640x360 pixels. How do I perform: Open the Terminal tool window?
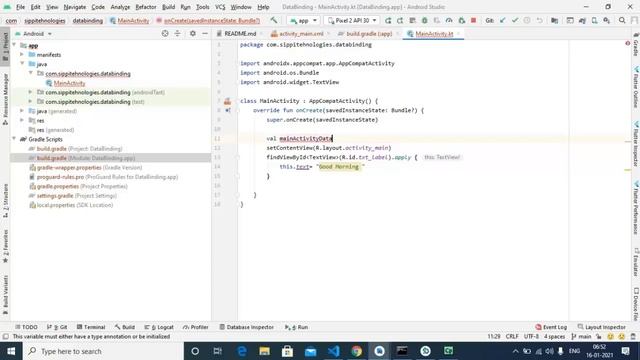pos(91,327)
